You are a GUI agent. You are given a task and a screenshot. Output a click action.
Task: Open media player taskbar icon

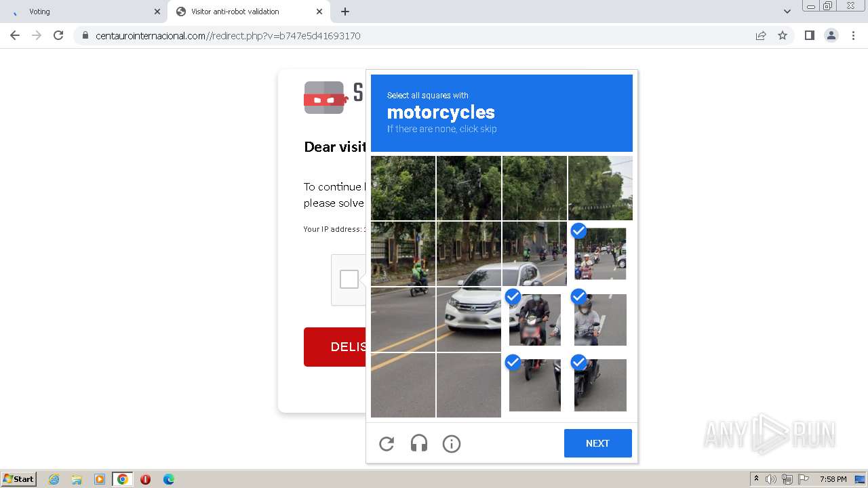point(100,479)
